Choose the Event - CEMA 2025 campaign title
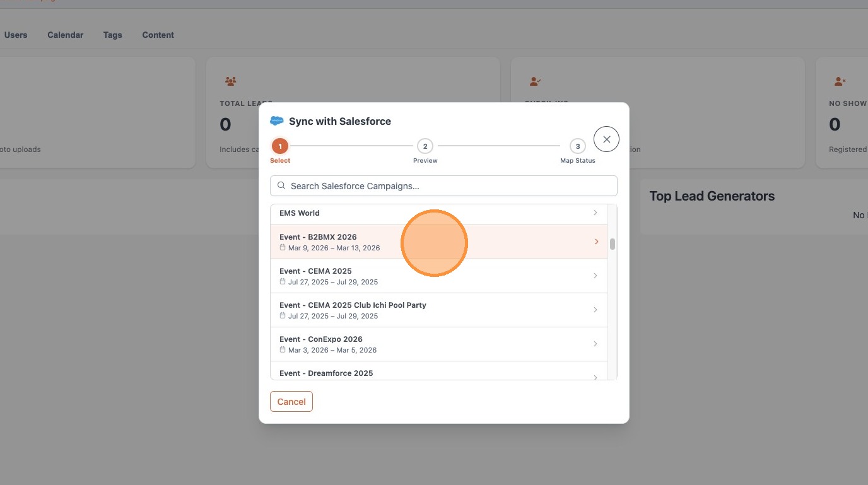This screenshot has height=485, width=868. point(315,271)
